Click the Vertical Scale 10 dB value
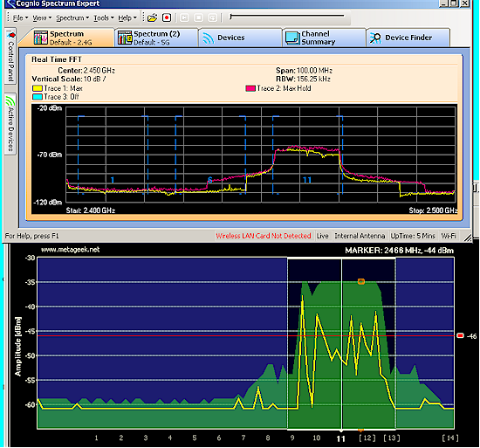Screen dimensions: 480x448 coord(95,79)
